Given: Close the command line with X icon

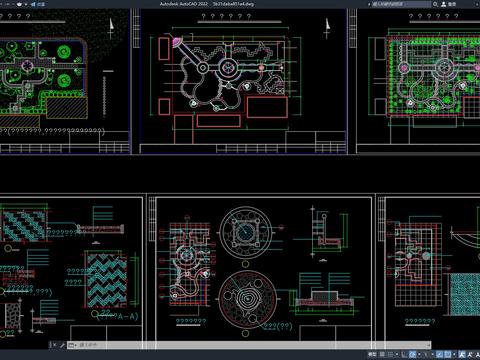Looking at the screenshot, I should [54, 345].
